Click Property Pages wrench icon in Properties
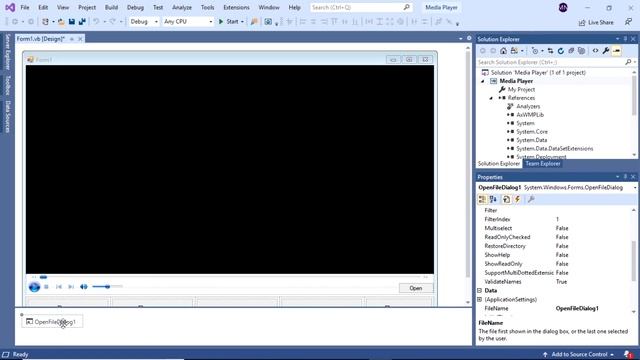The image size is (640, 360). pos(531,199)
